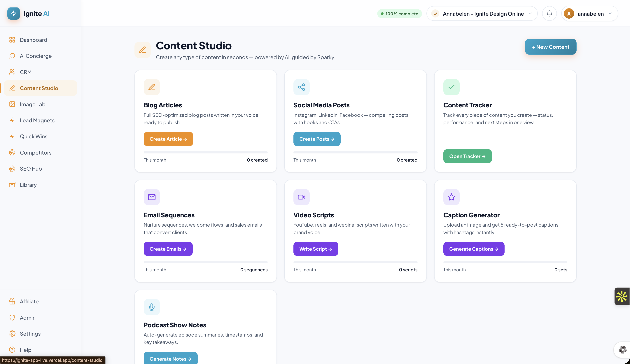Click the Competitors target icon
The height and width of the screenshot is (364, 630).
12,153
